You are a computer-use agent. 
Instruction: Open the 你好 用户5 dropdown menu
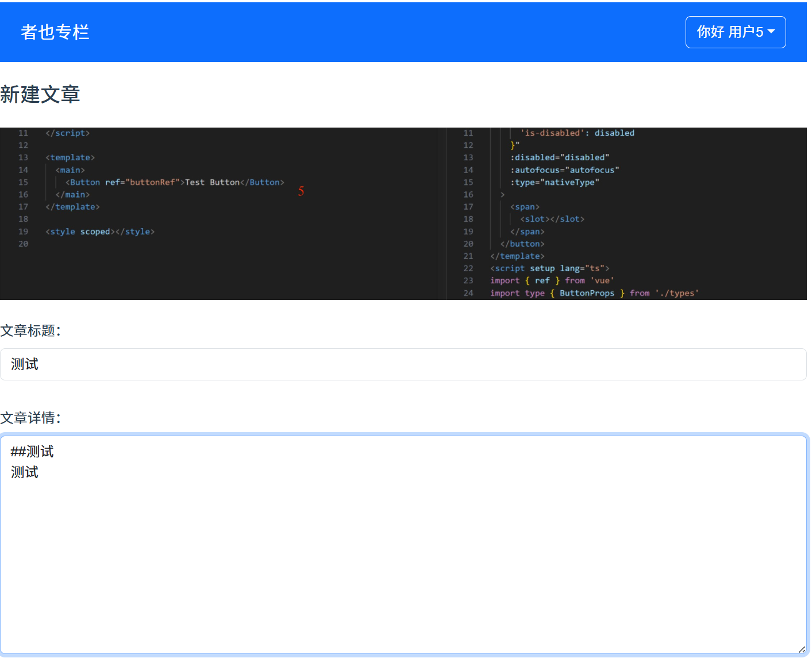735,32
